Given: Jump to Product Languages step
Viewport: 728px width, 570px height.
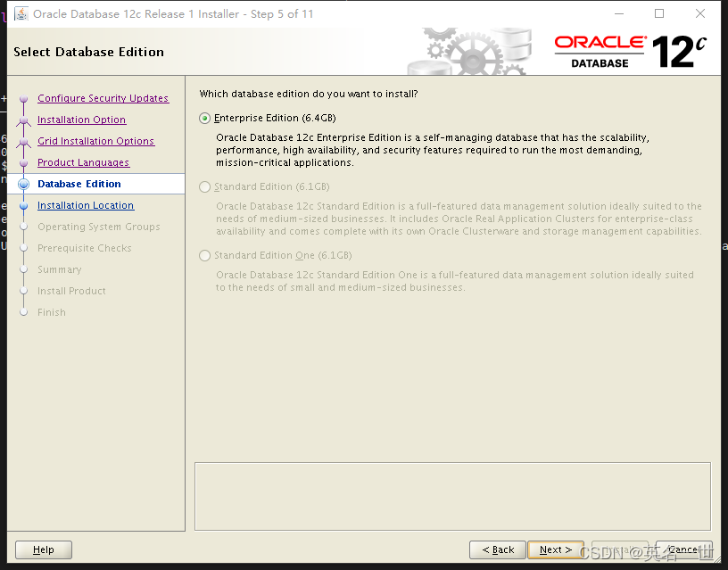Looking at the screenshot, I should tap(84, 162).
